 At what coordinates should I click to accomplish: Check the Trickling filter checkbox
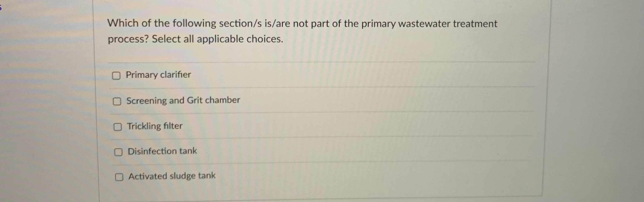point(118,127)
